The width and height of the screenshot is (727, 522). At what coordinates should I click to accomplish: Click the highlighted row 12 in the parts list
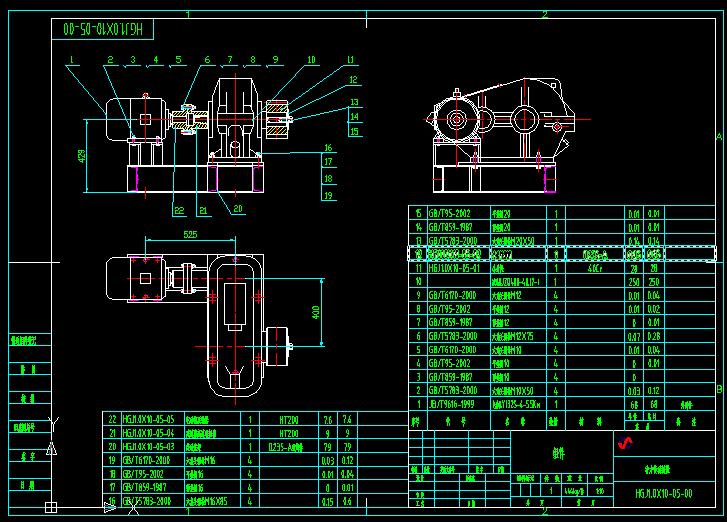[561, 254]
